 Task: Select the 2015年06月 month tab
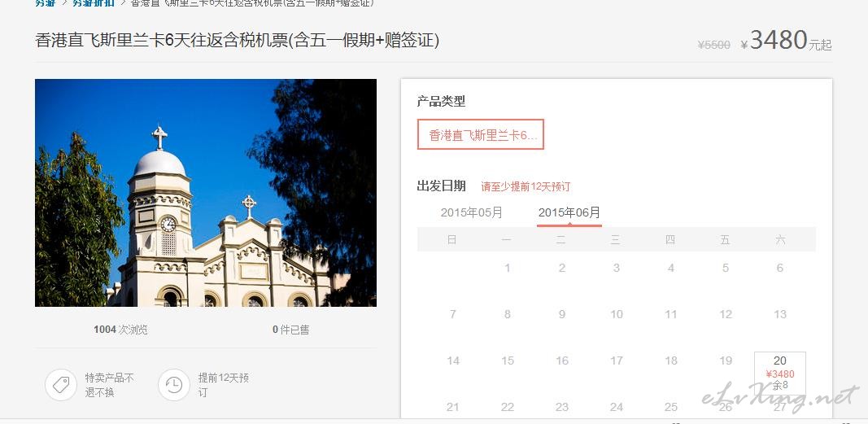(x=569, y=212)
